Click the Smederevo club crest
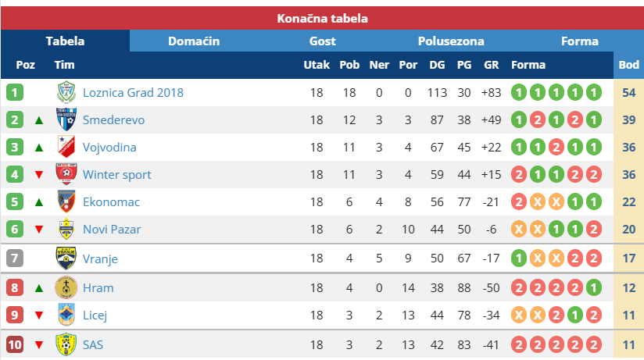 pos(66,120)
